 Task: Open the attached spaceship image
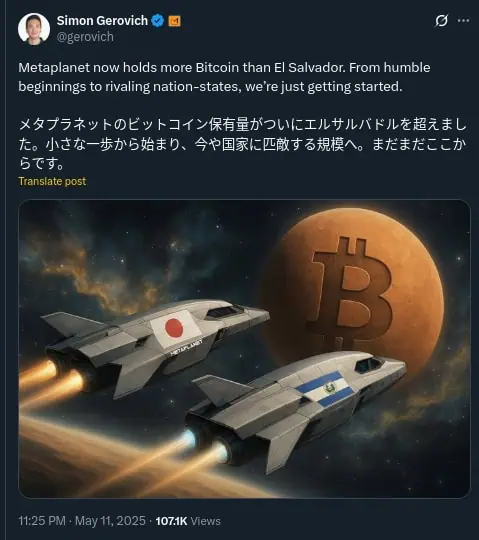pyautogui.click(x=244, y=349)
